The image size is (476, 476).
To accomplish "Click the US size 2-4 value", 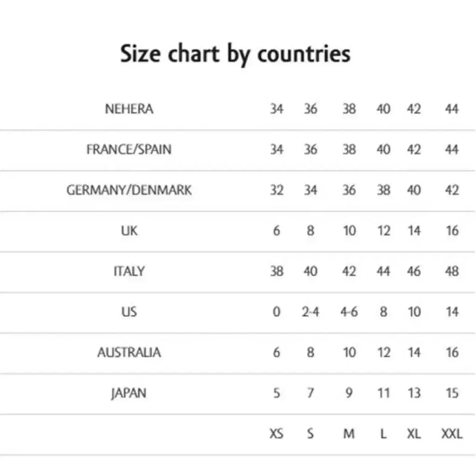I will tap(311, 312).
